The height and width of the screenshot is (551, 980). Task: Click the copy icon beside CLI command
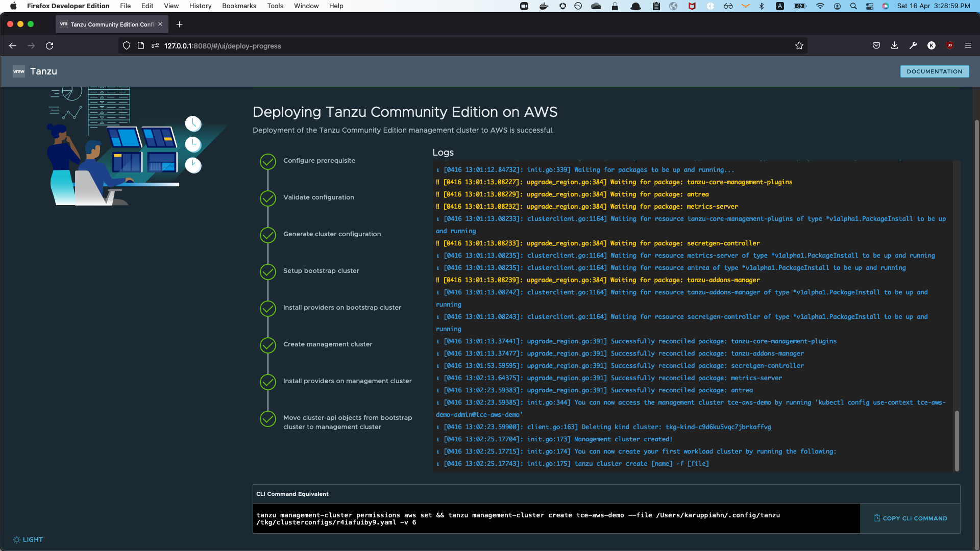click(877, 518)
